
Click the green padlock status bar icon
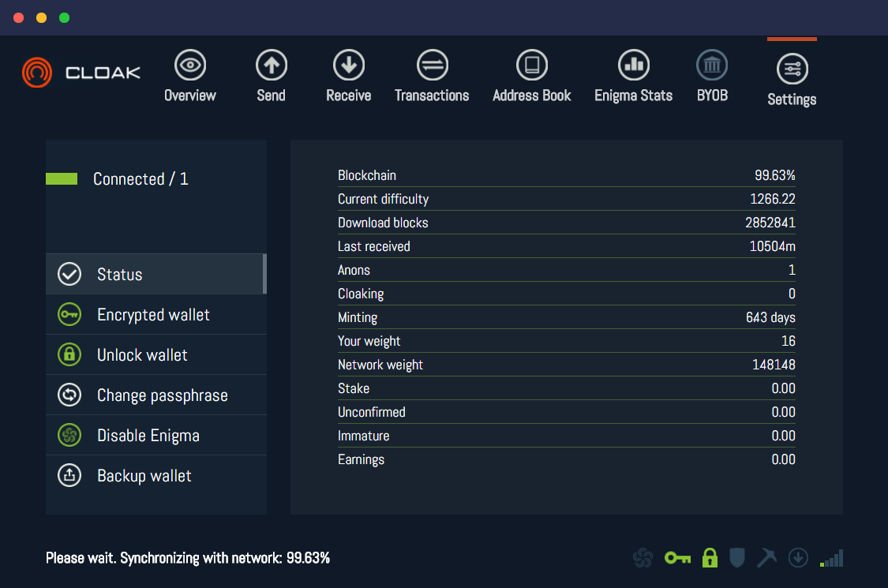pos(710,558)
